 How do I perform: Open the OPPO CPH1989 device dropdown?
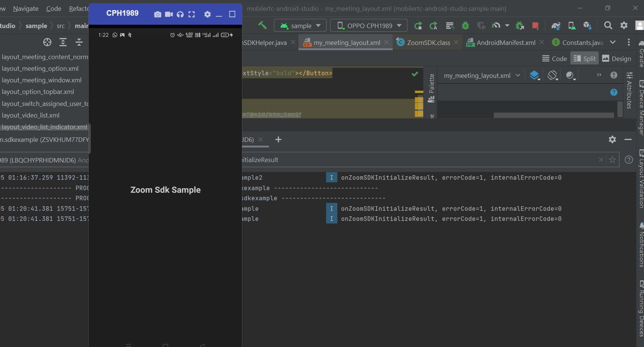coord(368,25)
